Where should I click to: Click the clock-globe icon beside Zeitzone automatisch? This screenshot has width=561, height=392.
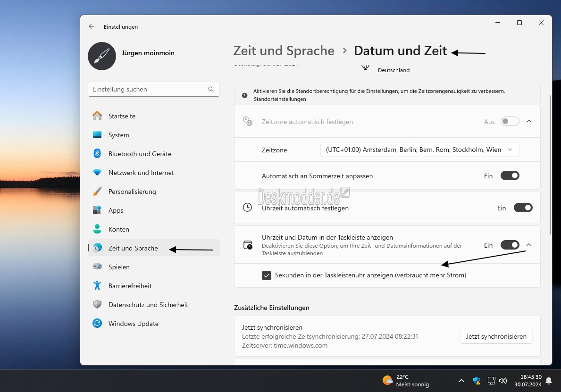pyautogui.click(x=248, y=121)
